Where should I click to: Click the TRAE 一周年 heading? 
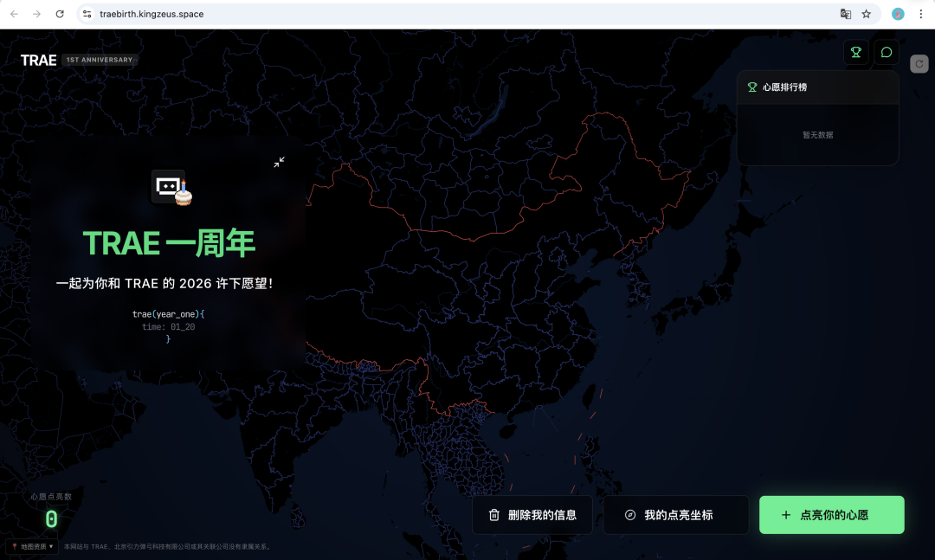tap(170, 243)
